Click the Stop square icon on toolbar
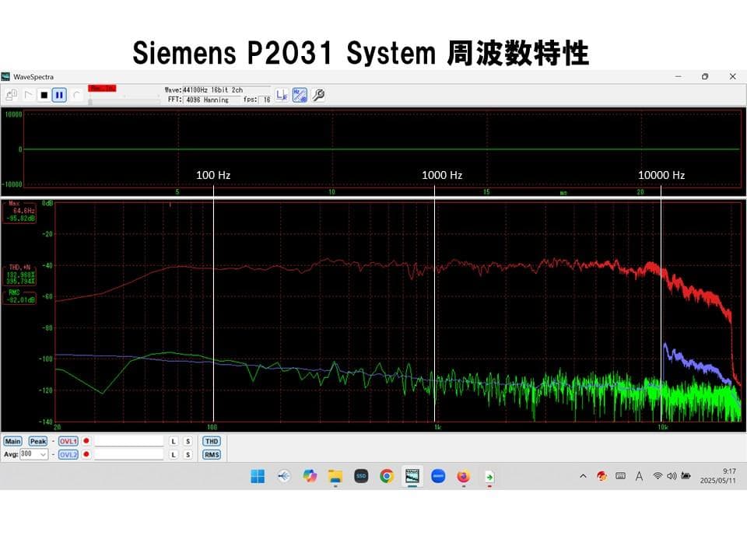The height and width of the screenshot is (560, 747). [x=44, y=95]
